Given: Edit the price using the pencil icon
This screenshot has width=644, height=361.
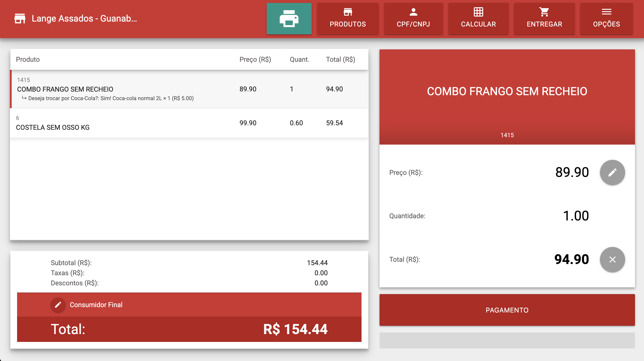Looking at the screenshot, I should pos(612,172).
